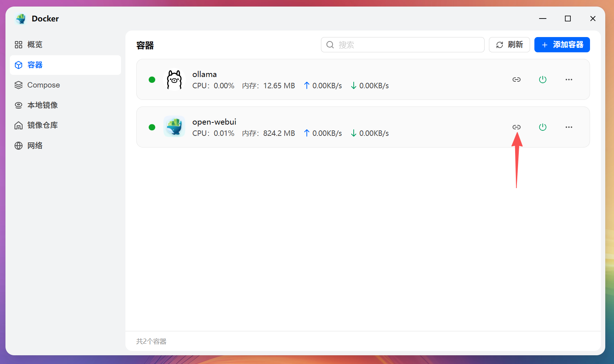The image size is (614, 364).
Task: Stop the open-webui container with its power button
Action: [543, 127]
